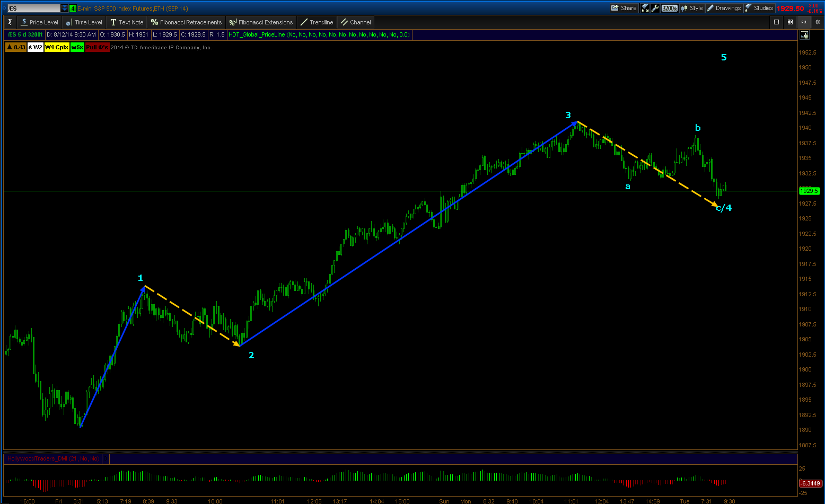Click the /ES 5 d 3200t chart label
This screenshot has height=504, width=825.
25,34
